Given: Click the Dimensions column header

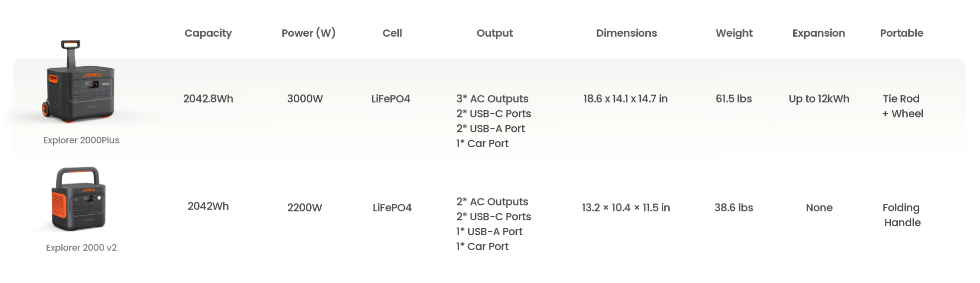Looking at the screenshot, I should coord(626,33).
